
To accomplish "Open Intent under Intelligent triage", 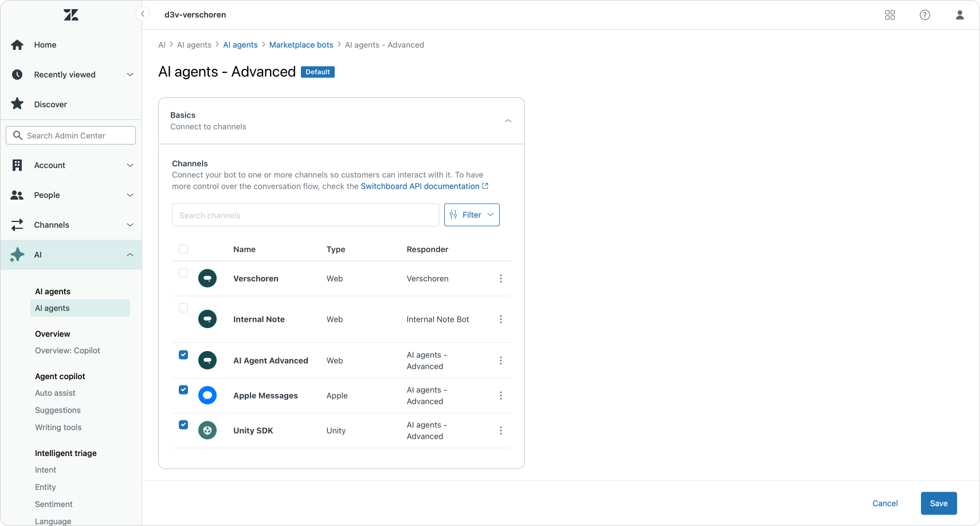I will pyautogui.click(x=46, y=470).
